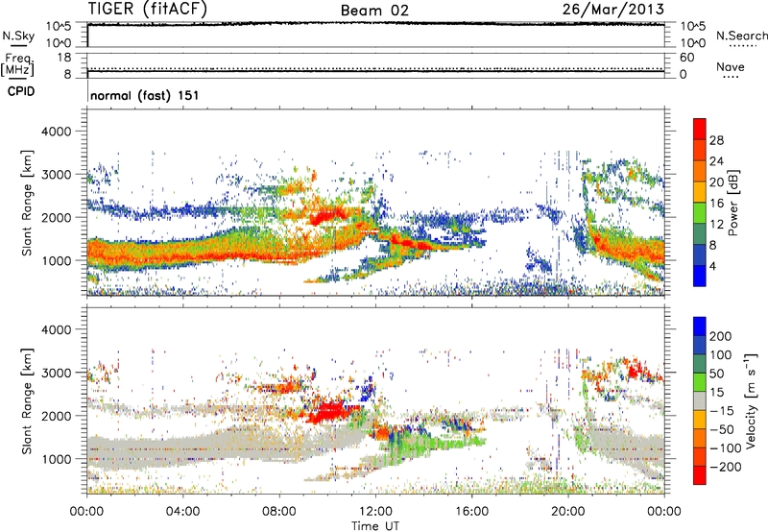
Task: Click the 16:00 time tick label
Action: 471,512
